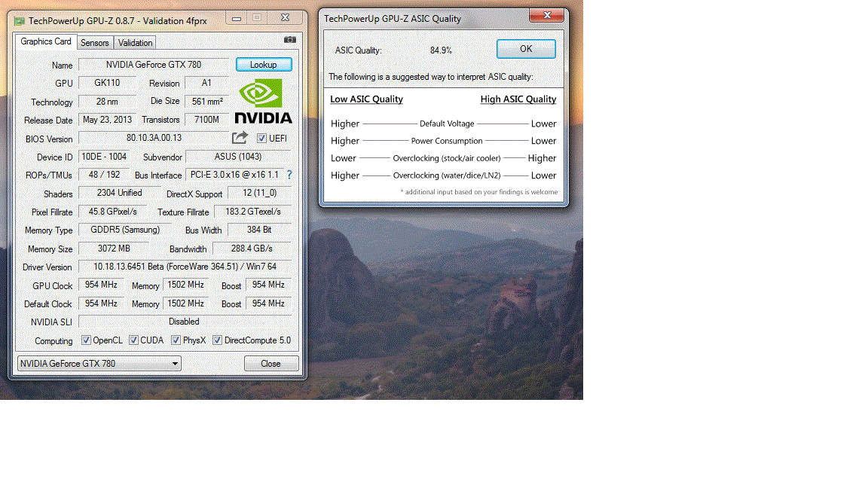Switch to the Sensors tab
This screenshot has height=488, width=868.
click(x=95, y=43)
